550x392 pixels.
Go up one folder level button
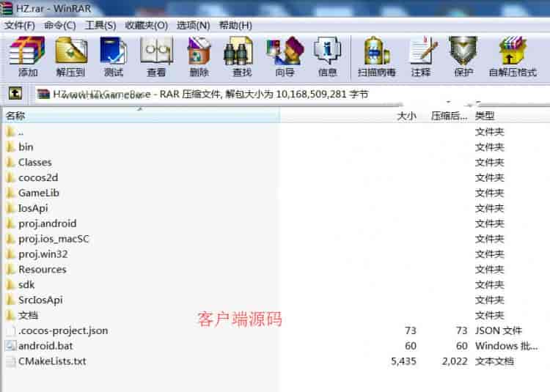pyautogui.click(x=15, y=94)
